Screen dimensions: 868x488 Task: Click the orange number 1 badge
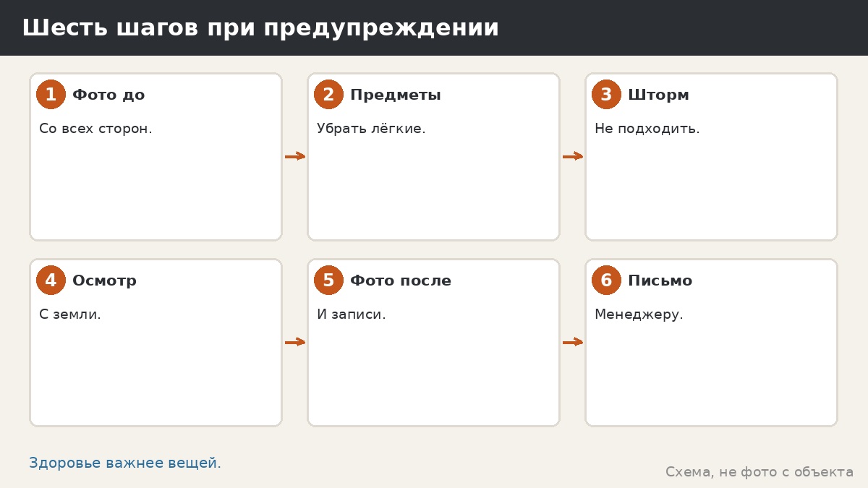[x=51, y=95]
